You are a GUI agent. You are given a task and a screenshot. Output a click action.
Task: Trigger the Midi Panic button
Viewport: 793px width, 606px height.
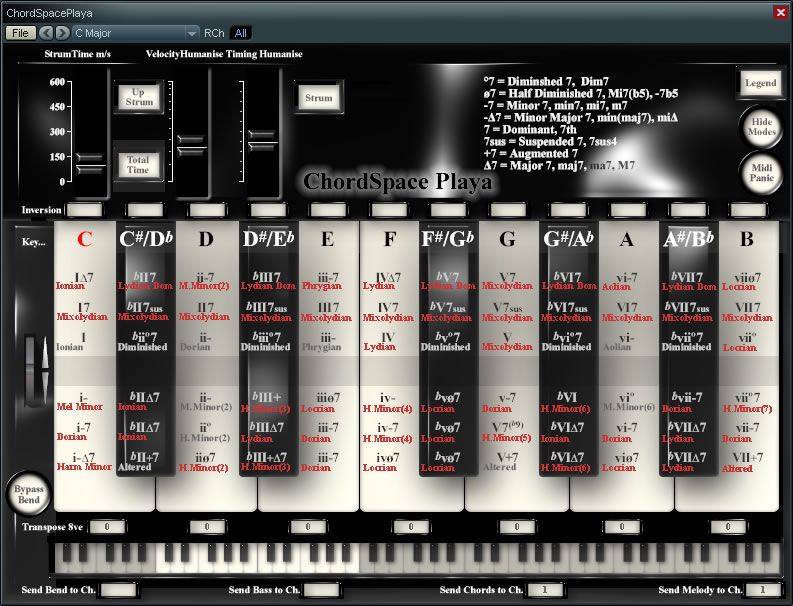[762, 172]
